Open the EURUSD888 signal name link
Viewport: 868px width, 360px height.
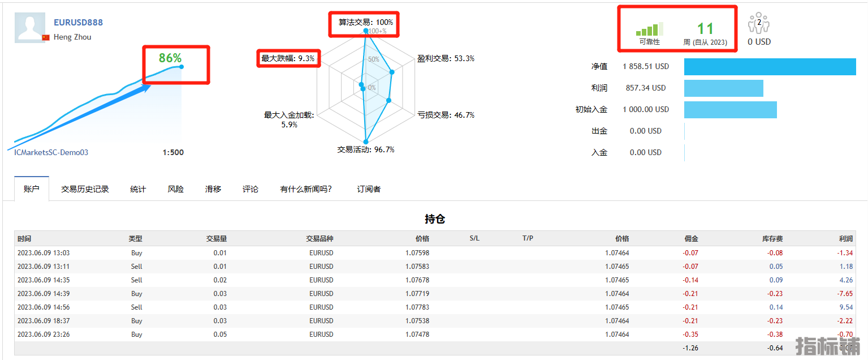click(x=78, y=23)
